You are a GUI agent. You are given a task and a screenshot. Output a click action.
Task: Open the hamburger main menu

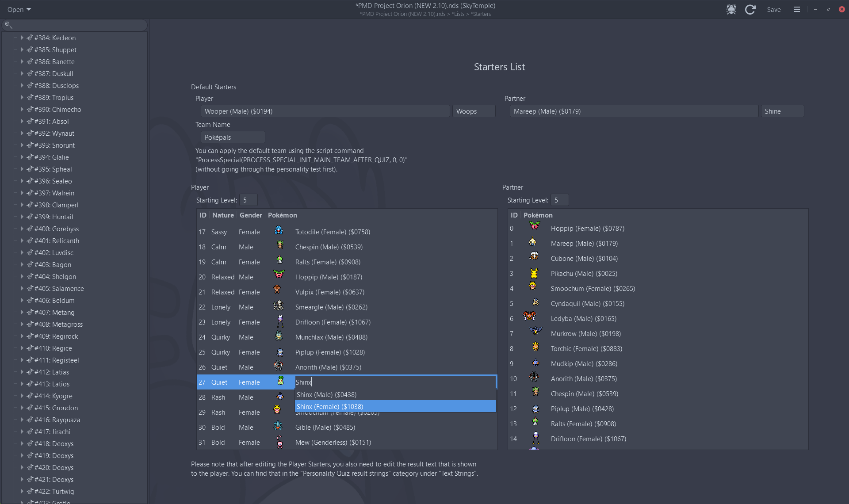point(796,9)
